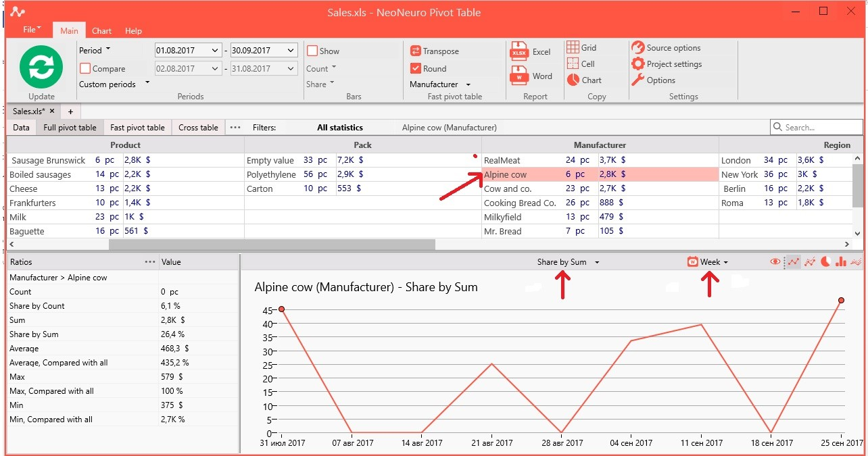Click the Transpose icon
Image resolution: width=868 pixels, height=456 pixels.
416,51
